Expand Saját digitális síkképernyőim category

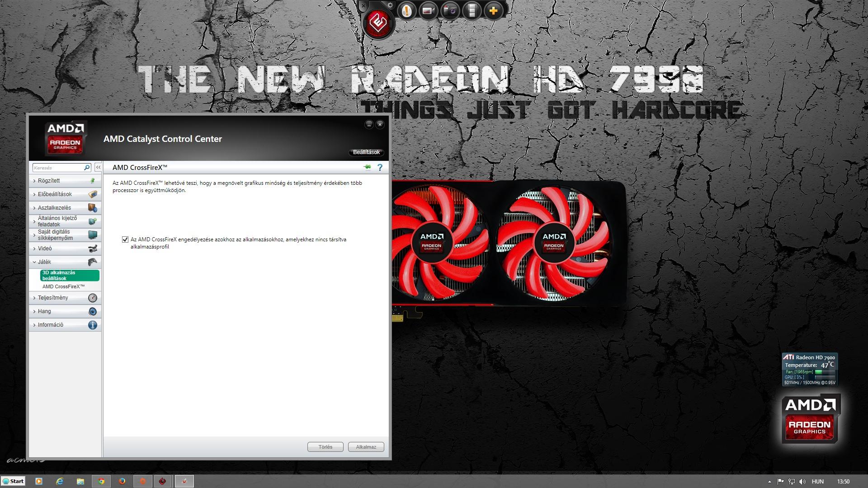[x=65, y=235]
